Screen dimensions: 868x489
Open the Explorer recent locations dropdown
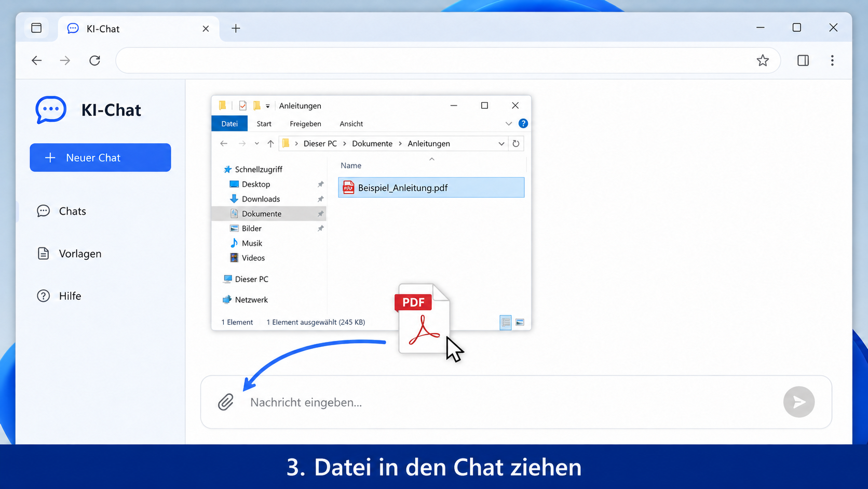pos(256,143)
